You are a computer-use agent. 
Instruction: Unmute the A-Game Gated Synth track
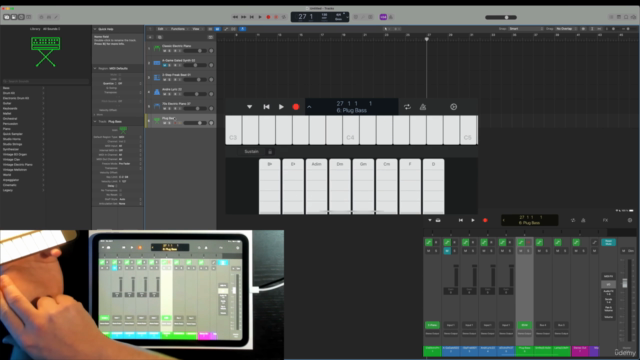[x=165, y=65]
